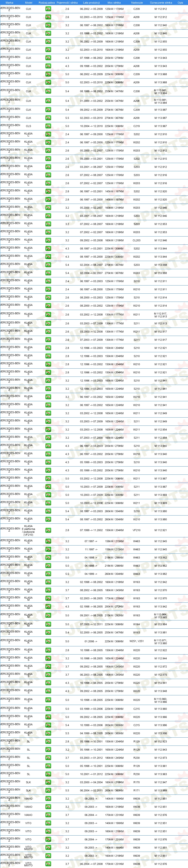Select engine codes M 113.971, M 113.960

click(x=161, y=641)
